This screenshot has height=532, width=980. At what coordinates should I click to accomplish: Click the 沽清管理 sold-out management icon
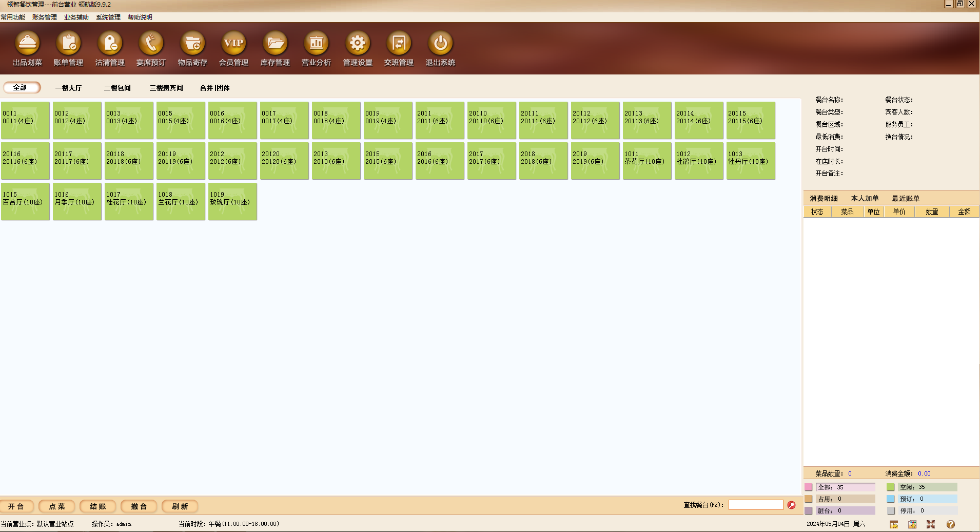point(110,44)
